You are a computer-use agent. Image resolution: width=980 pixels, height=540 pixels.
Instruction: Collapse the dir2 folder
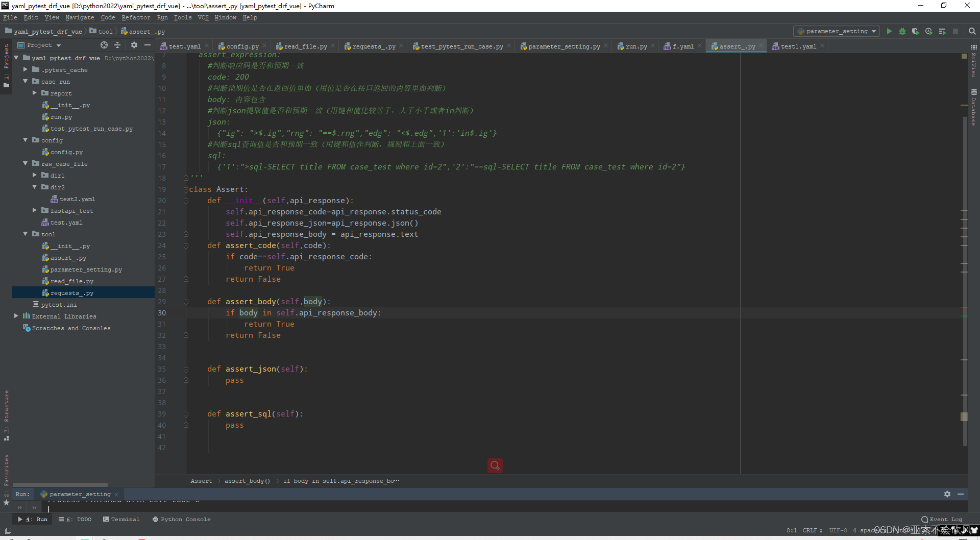coord(35,187)
